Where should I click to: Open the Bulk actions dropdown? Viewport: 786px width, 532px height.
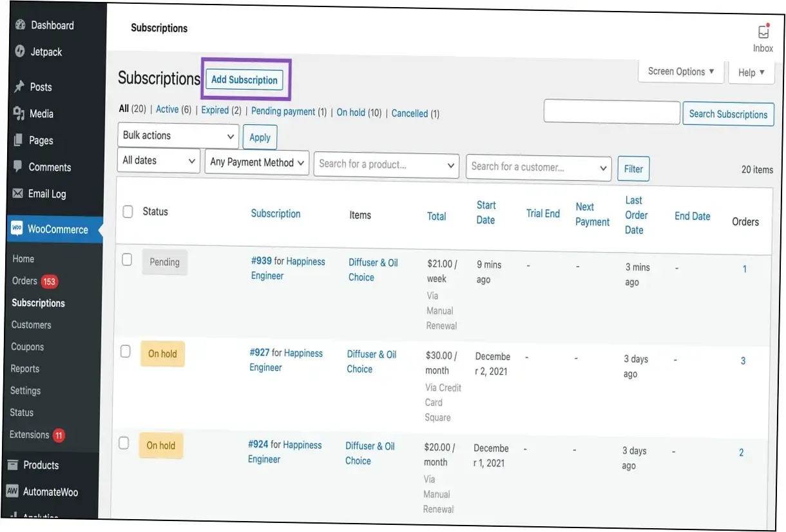tap(178, 136)
